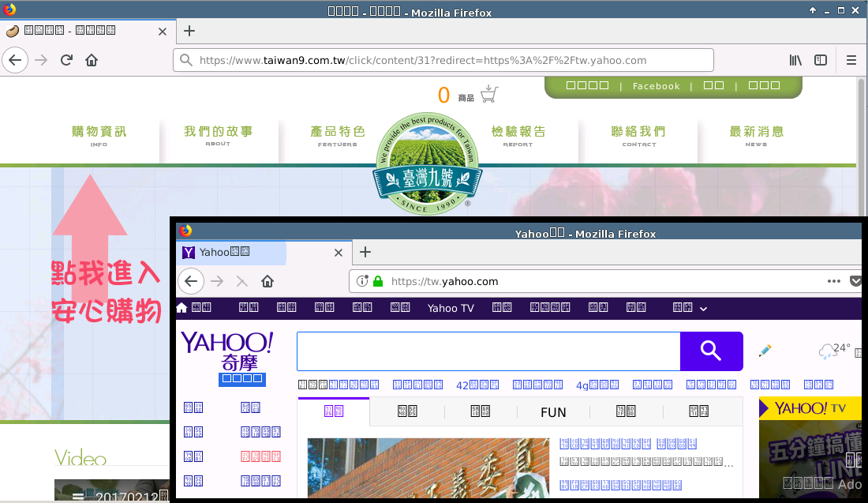This screenshot has width=868, height=503.
Task: Reload the taiwan9 page
Action: (x=66, y=60)
